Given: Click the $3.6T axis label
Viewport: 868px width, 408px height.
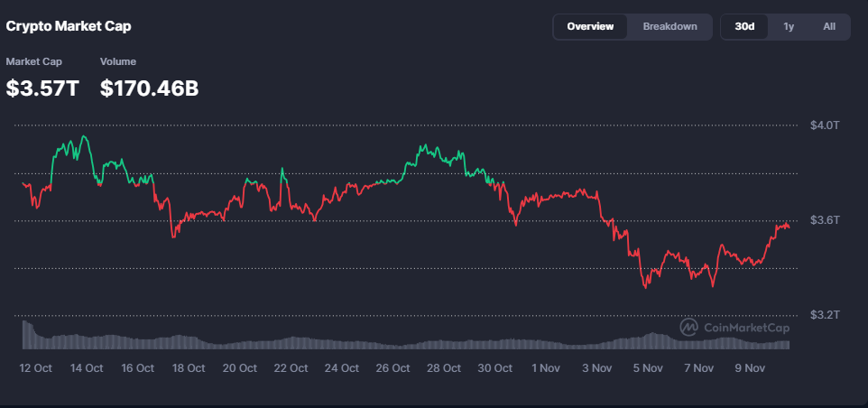Looking at the screenshot, I should [824, 220].
